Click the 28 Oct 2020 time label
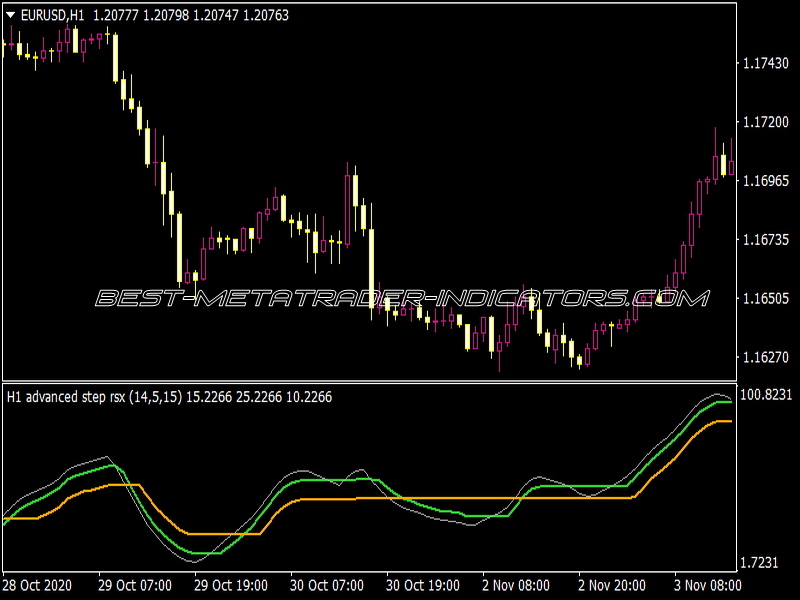Viewport: 800px width, 600px height. 37,585
